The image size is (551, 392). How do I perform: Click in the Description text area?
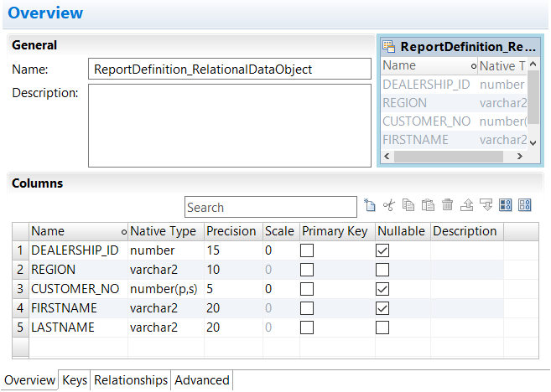(228, 125)
